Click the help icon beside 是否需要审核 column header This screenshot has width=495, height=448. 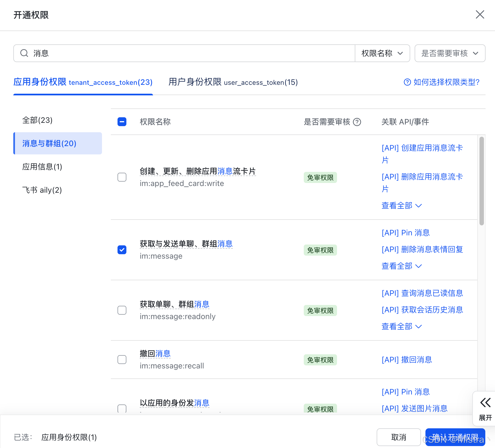(x=358, y=122)
